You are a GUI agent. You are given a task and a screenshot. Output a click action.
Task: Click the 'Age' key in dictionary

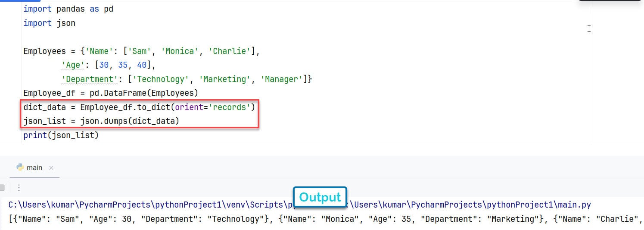73,65
